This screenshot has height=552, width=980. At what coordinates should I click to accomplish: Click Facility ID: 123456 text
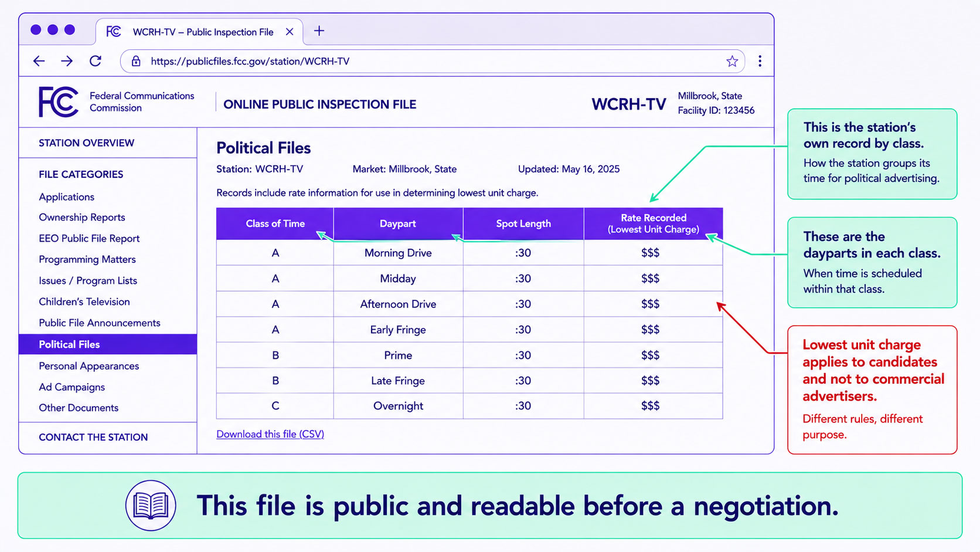point(716,110)
